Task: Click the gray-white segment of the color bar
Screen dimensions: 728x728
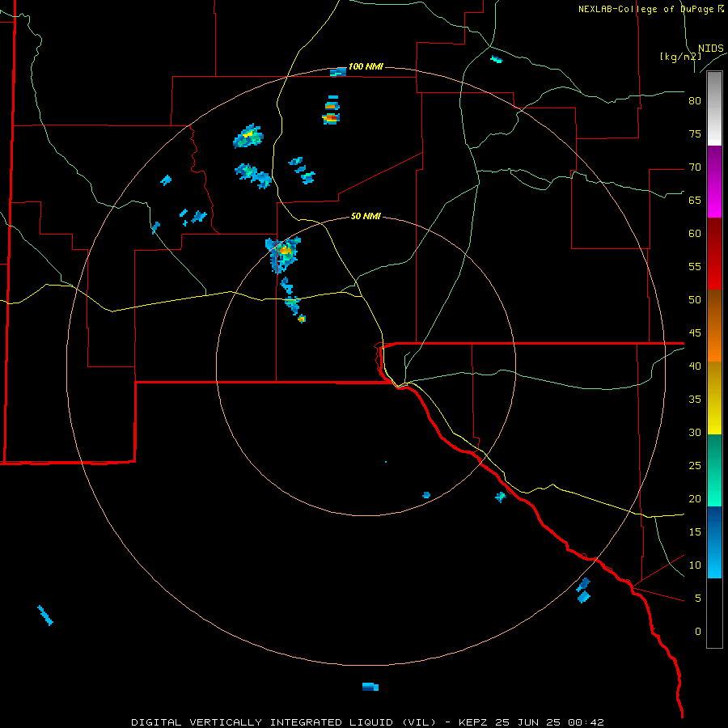Action: click(714, 108)
